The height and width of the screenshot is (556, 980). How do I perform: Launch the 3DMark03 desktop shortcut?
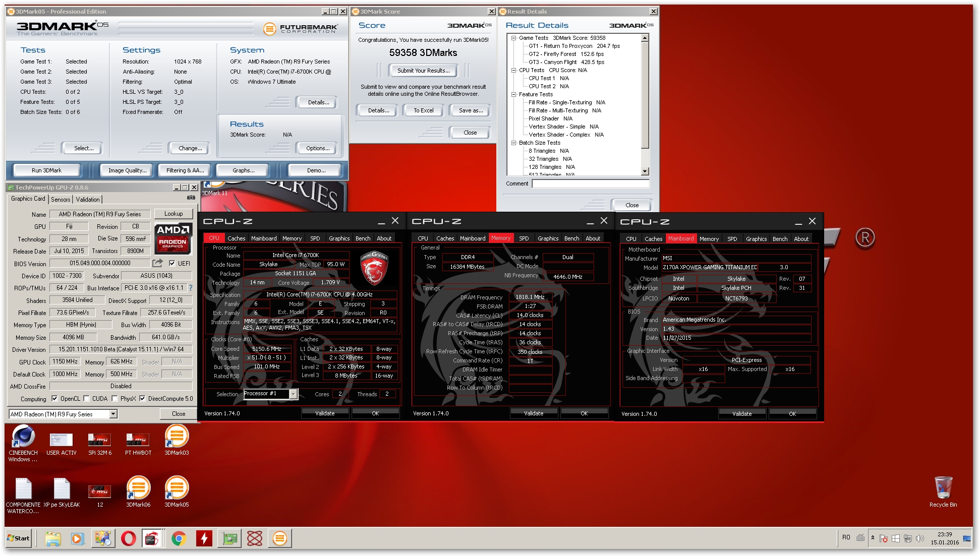[177, 440]
